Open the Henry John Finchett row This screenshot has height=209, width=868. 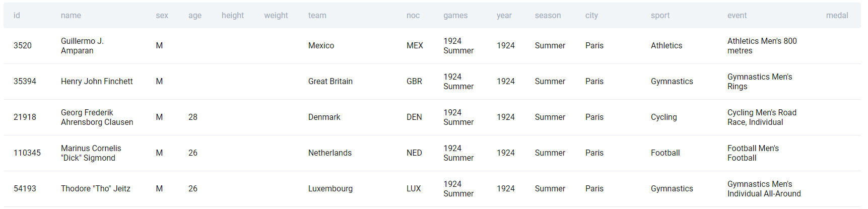point(432,82)
